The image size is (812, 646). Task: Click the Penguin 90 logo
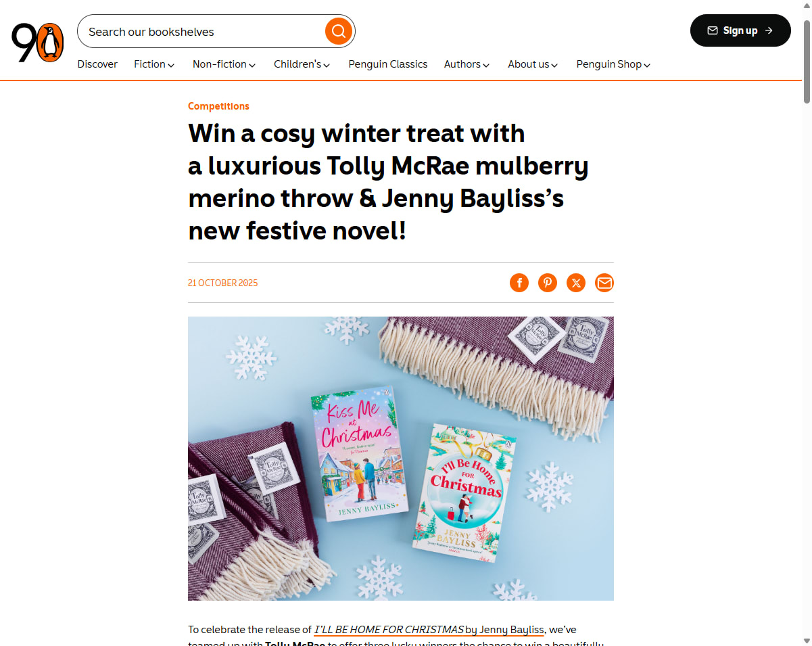[37, 42]
